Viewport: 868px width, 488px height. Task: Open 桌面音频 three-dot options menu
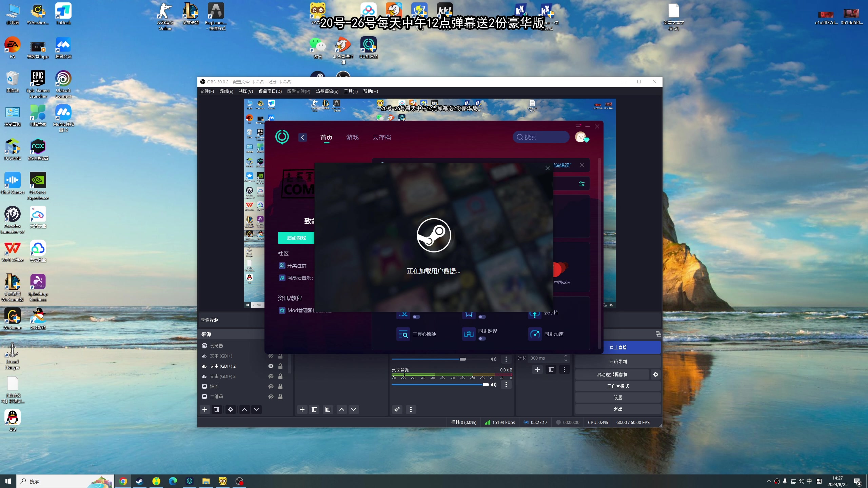point(506,385)
